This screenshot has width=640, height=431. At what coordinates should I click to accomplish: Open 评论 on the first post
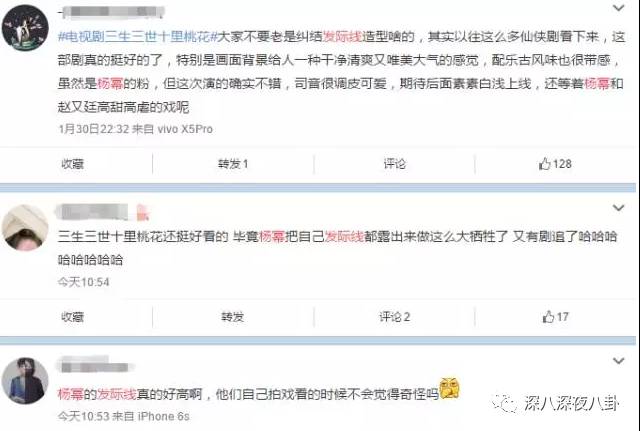pos(394,164)
